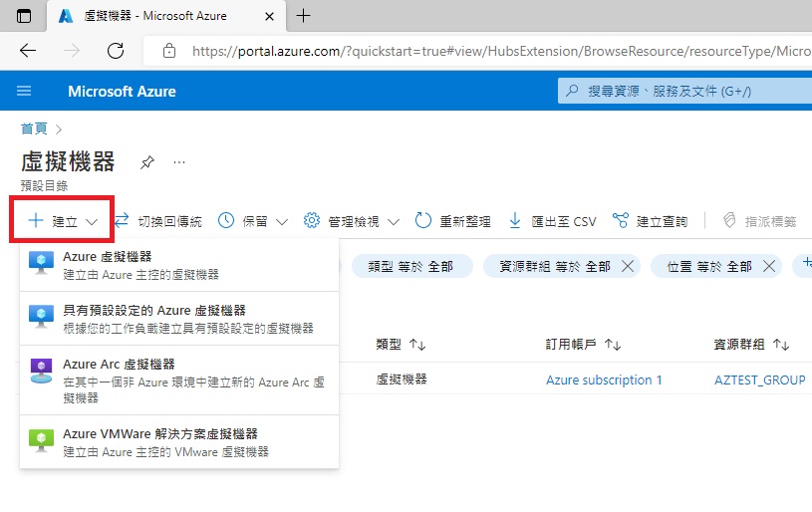
Task: Close the 虛擬機器 - Microsoft Azure tab
Action: tap(269, 17)
